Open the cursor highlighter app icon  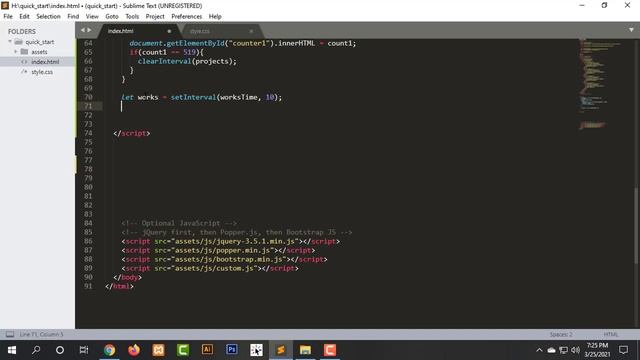click(x=256, y=350)
